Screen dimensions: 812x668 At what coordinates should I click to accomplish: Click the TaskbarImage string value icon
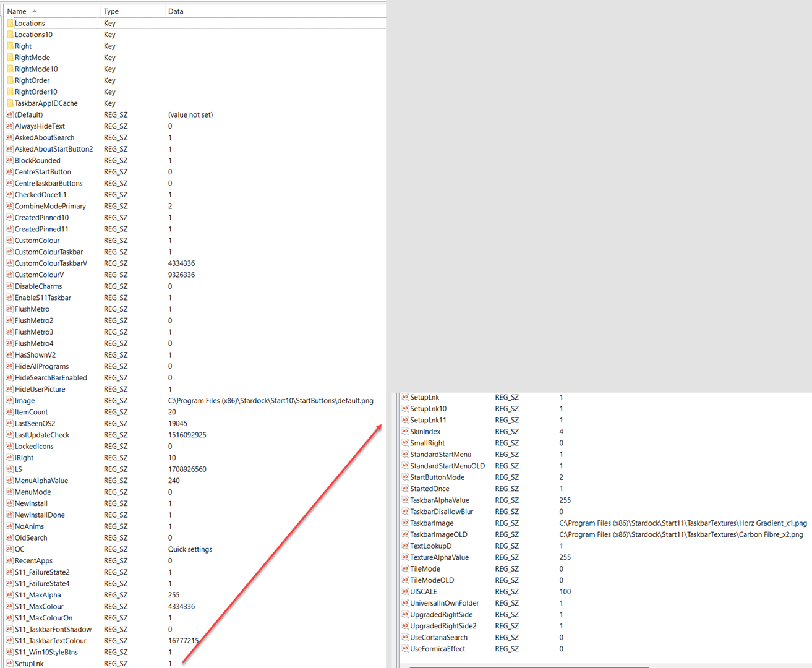[x=406, y=523]
